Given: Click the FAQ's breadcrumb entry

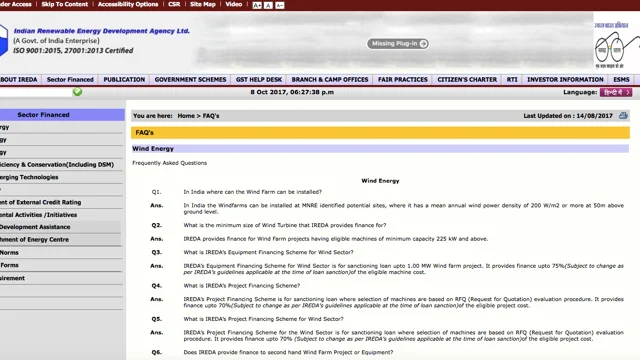Looking at the screenshot, I should (x=211, y=116).
